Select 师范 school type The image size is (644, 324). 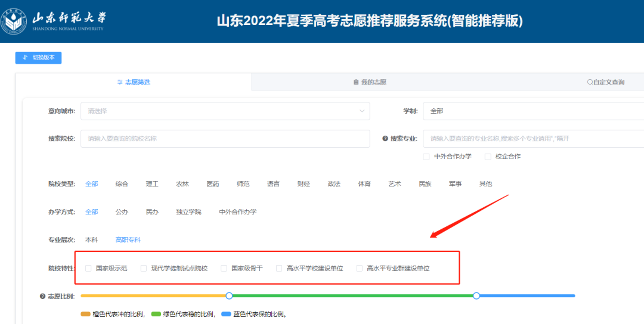point(243,184)
